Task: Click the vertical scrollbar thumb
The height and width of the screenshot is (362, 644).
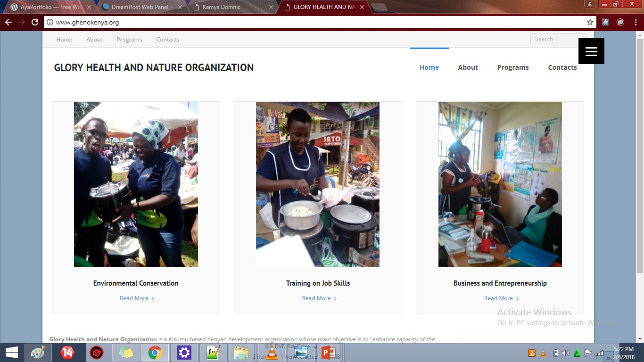Action: pos(640,156)
